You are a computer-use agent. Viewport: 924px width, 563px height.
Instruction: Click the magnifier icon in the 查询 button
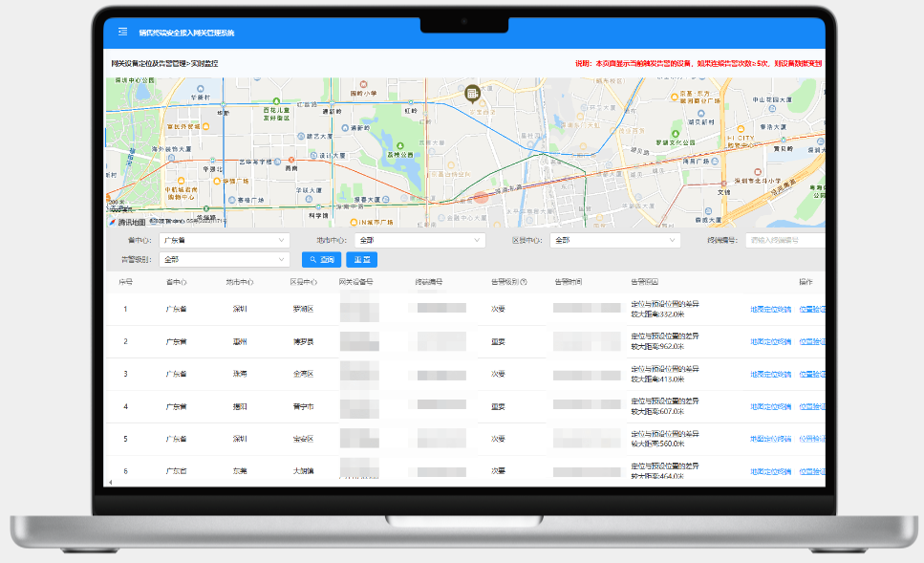point(312,259)
